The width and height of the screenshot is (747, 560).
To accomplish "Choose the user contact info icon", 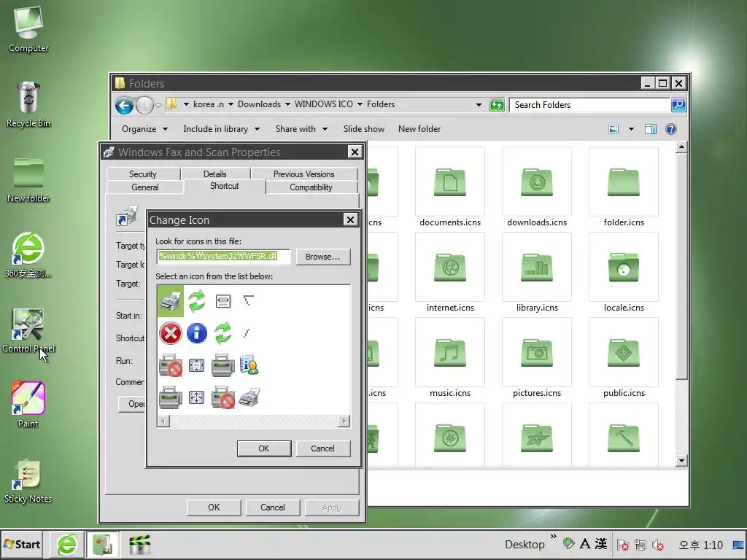I will (249, 365).
